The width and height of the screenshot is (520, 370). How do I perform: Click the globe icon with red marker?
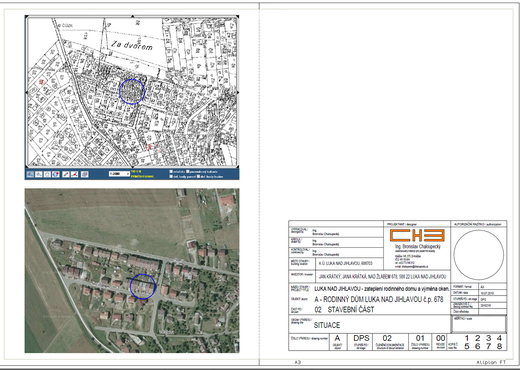[x=56, y=174]
